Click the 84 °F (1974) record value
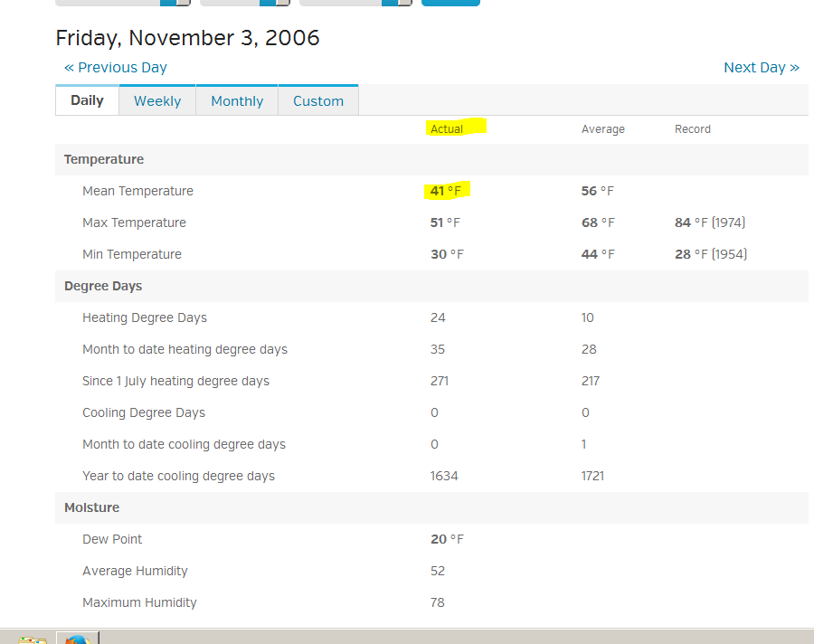 [x=709, y=223]
